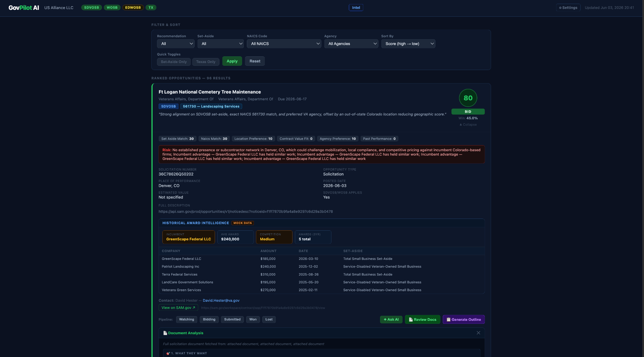
Task: Click the 80 score circle
Action: (468, 98)
